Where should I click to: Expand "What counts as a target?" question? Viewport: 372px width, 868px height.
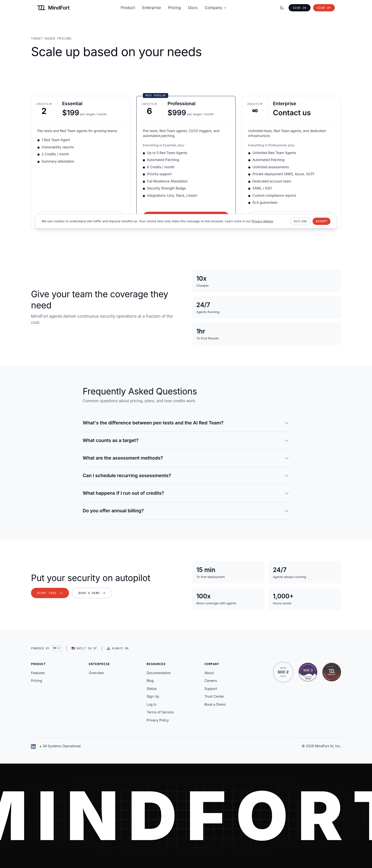[186, 440]
